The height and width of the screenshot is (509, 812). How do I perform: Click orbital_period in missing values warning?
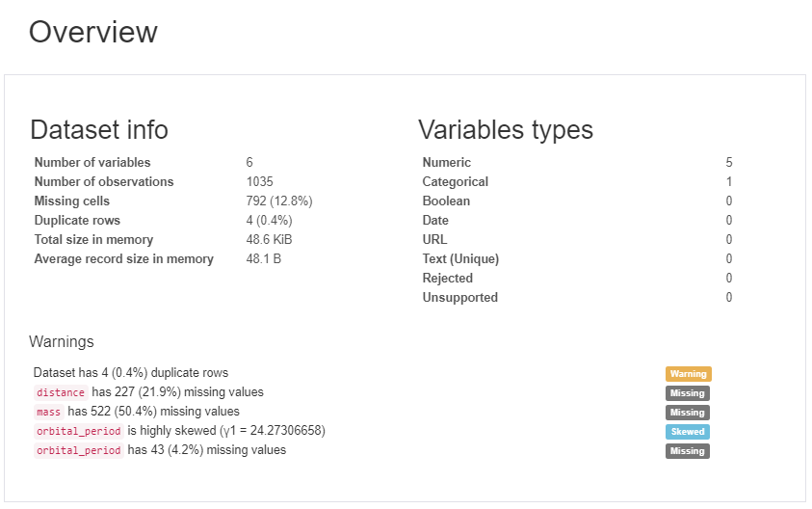click(78, 450)
